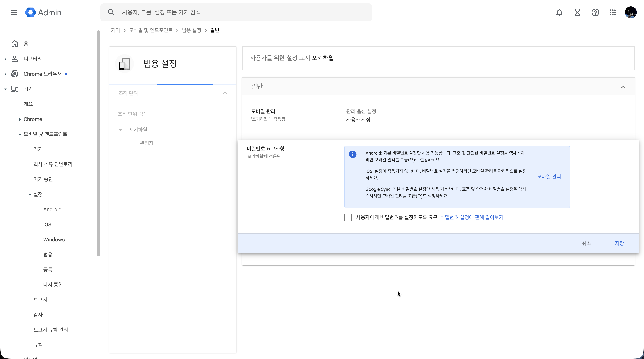The width and height of the screenshot is (644, 359).
Task: Expand the 디렉터리 sidebar section
Action: [5, 59]
